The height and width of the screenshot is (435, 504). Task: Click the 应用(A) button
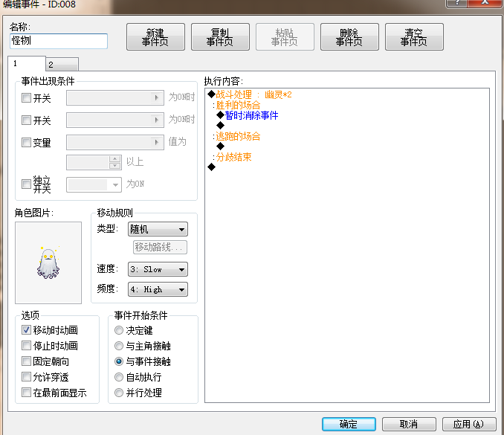point(469,424)
